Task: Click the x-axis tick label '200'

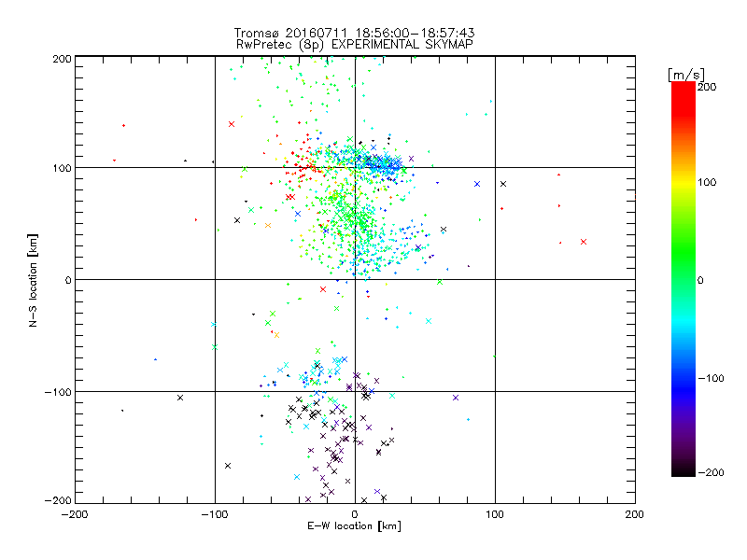Action: (635, 514)
